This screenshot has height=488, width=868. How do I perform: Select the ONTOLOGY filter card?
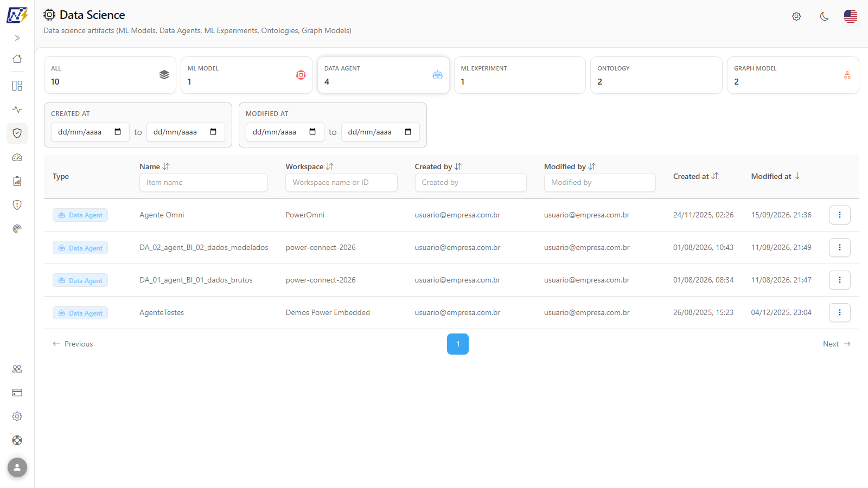click(656, 75)
